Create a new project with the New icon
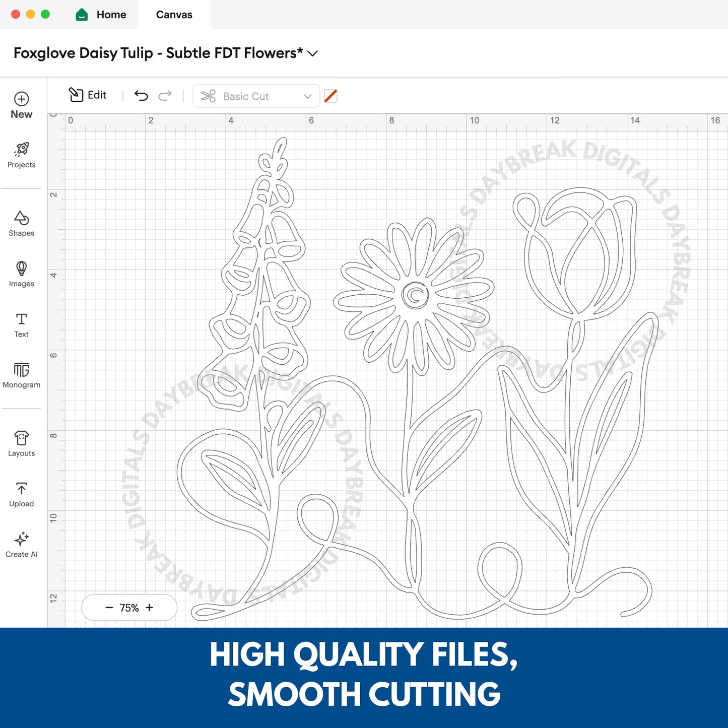The image size is (728, 728). tap(21, 104)
